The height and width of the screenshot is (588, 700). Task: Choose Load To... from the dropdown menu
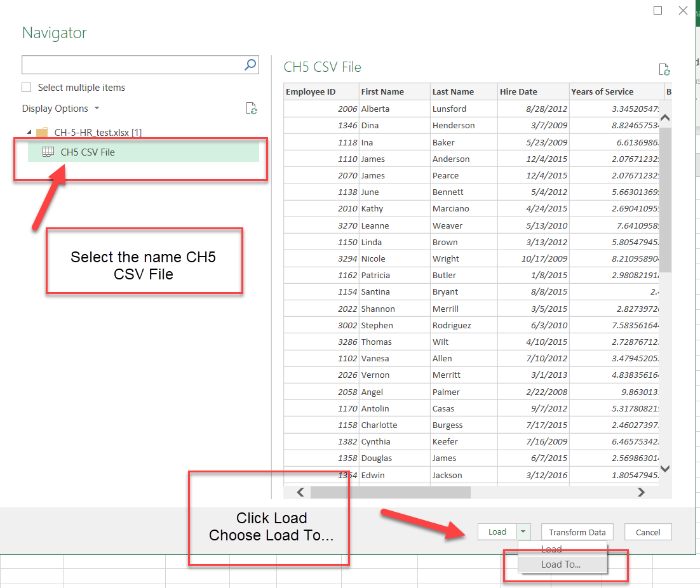click(x=563, y=565)
